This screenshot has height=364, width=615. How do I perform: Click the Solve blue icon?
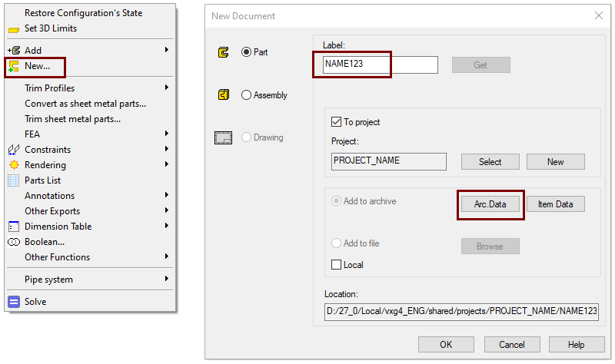(14, 302)
